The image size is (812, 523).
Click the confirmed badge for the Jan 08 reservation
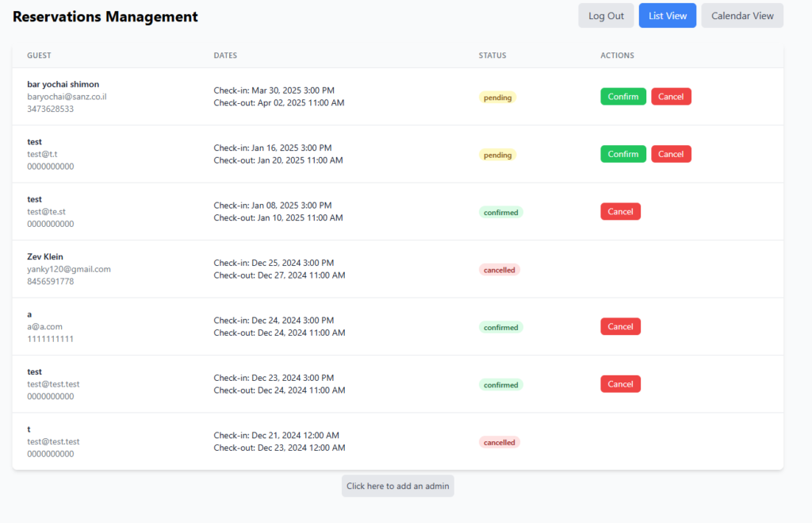click(x=500, y=213)
